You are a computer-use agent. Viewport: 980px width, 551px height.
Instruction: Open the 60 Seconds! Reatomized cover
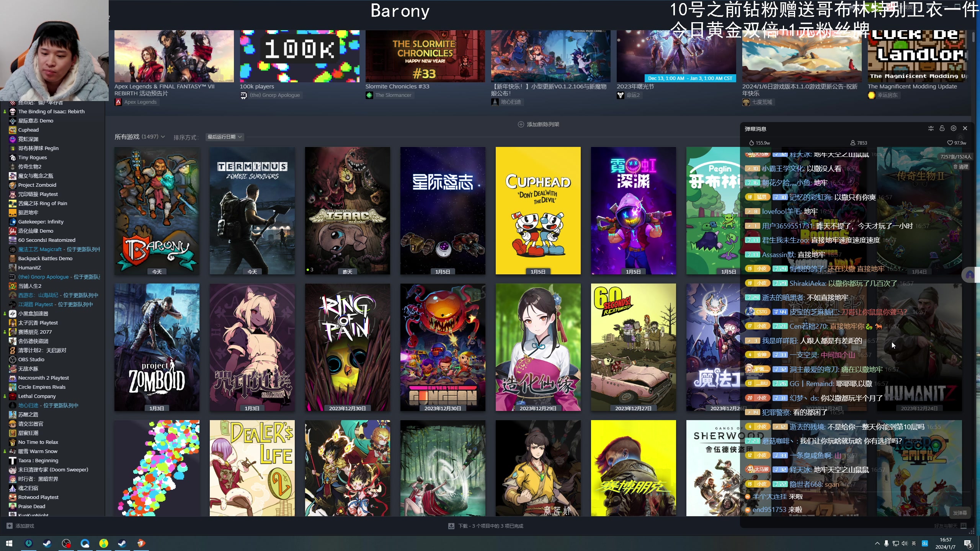point(634,347)
